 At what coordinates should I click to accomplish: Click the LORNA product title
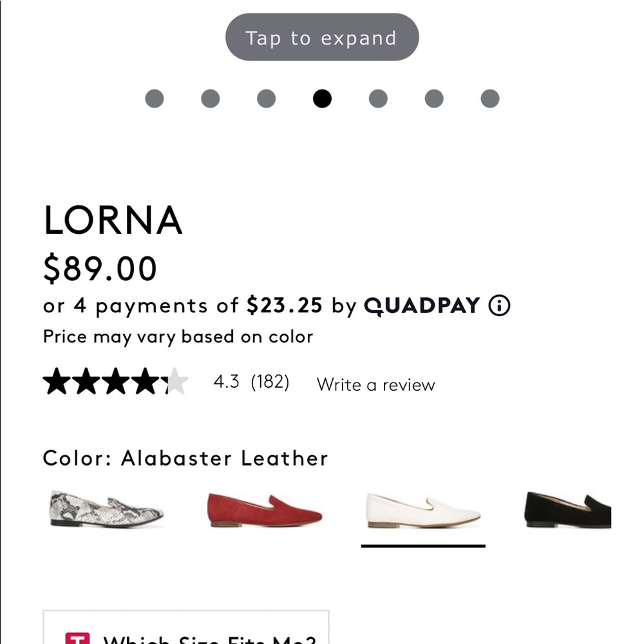coord(113,220)
